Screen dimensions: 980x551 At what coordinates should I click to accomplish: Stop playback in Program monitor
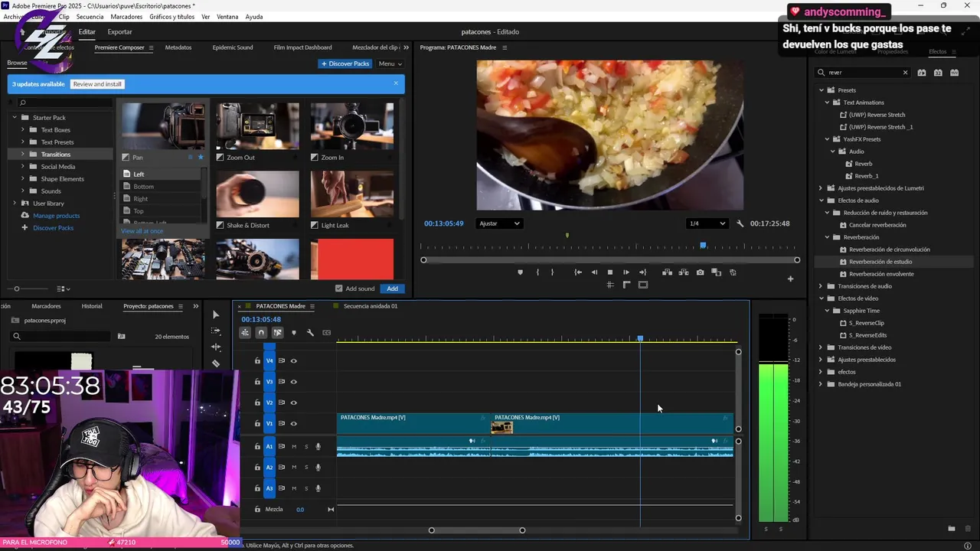pyautogui.click(x=610, y=272)
